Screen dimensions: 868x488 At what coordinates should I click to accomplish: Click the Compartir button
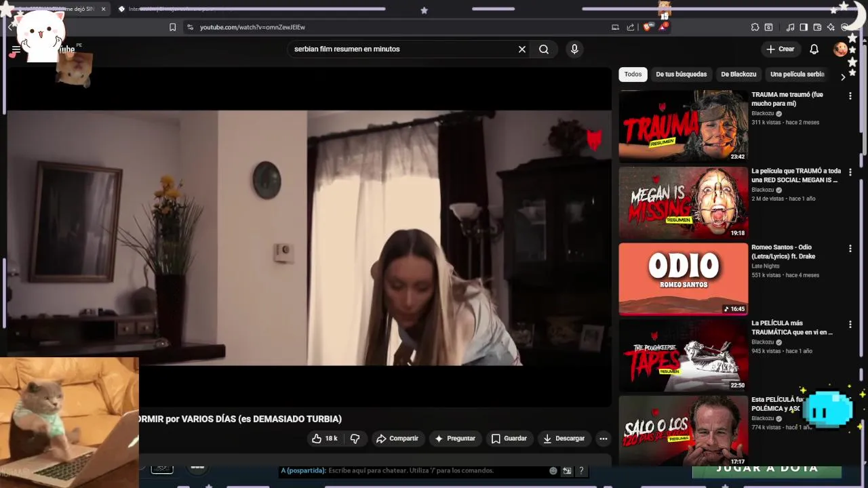(x=397, y=439)
